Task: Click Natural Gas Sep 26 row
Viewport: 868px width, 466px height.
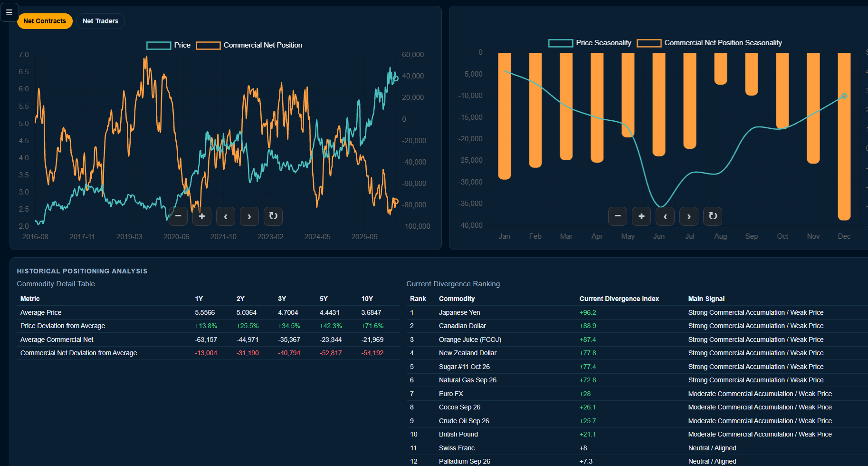Action: tap(637, 380)
